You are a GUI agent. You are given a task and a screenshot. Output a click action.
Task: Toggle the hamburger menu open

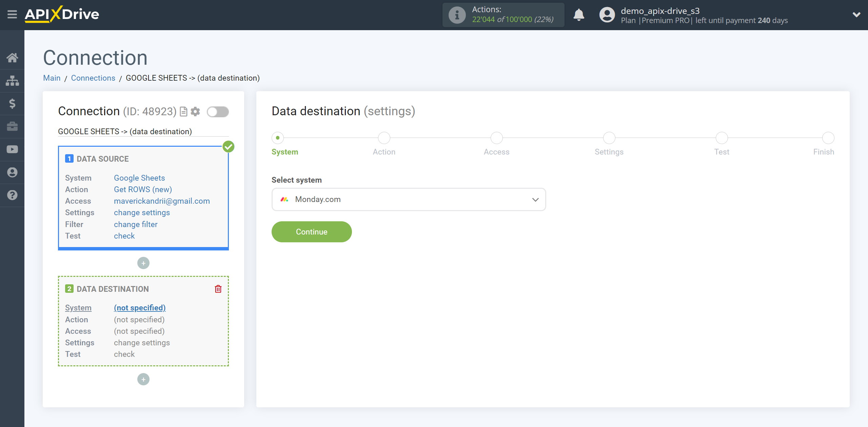[12, 14]
